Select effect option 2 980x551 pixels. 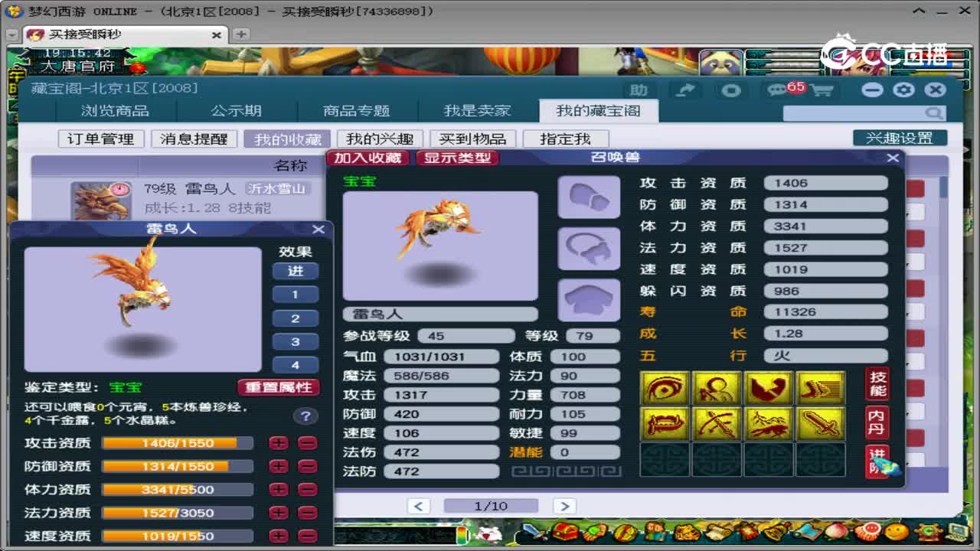[296, 318]
